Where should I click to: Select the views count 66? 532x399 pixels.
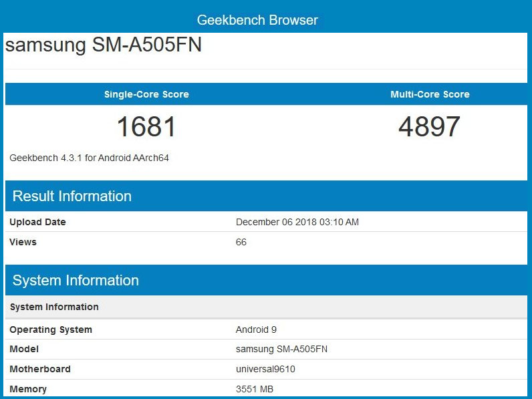point(241,242)
